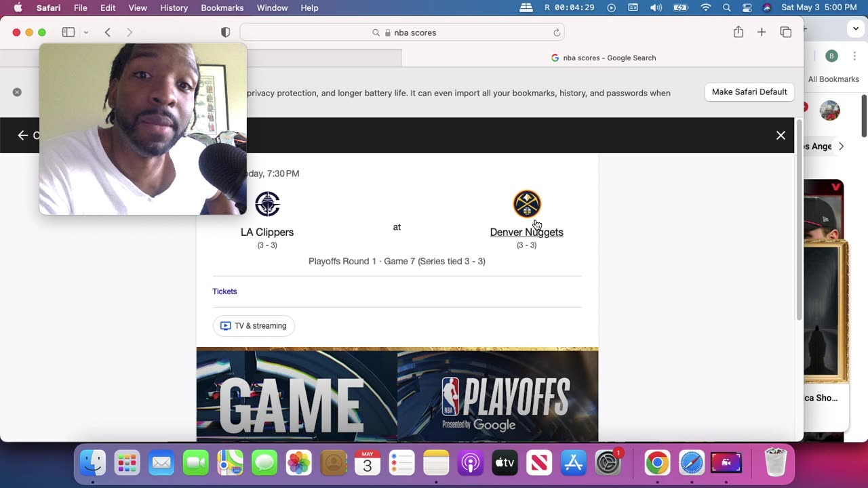Open App Store from the Dock
Viewport: 868px width, 488px height.
coord(574,463)
